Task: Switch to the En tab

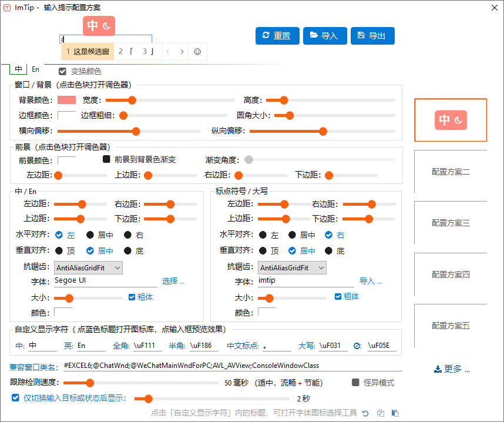Action: [x=35, y=69]
